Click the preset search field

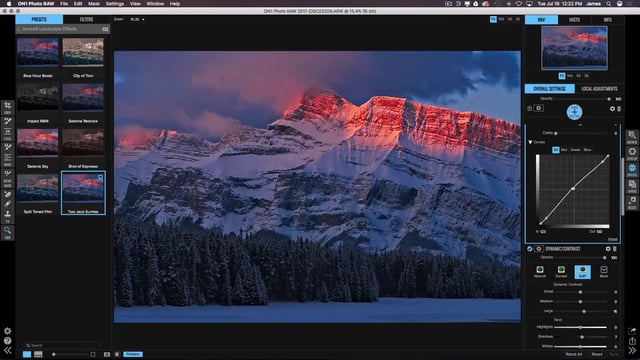pos(62,345)
